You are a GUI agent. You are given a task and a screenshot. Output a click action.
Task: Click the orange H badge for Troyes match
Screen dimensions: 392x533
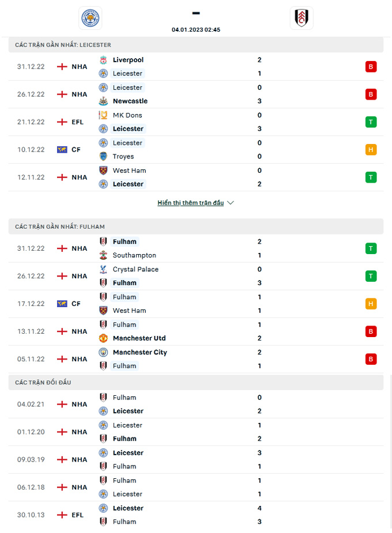tap(371, 150)
